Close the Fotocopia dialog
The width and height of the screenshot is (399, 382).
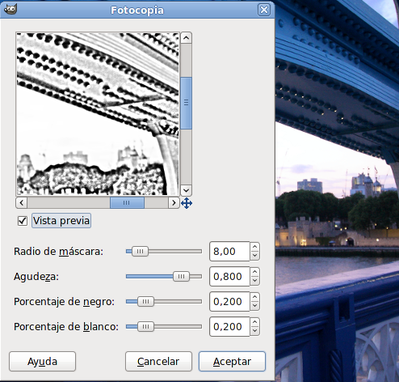pos(264,10)
